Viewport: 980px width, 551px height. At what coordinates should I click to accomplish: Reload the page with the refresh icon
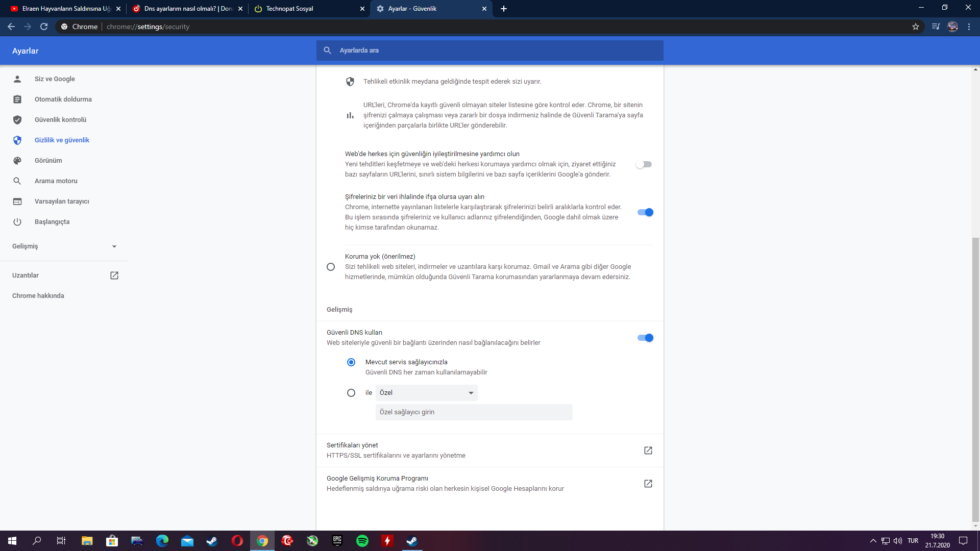click(x=44, y=27)
